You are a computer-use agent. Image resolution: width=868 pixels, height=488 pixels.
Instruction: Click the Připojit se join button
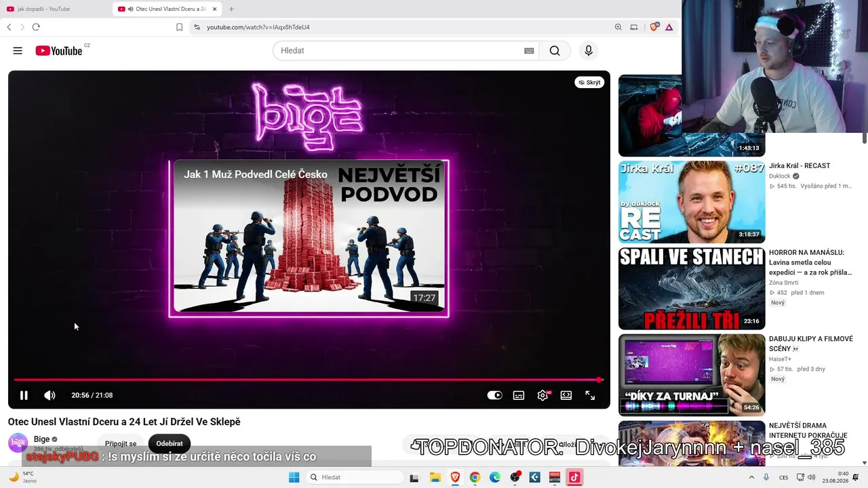click(x=121, y=444)
